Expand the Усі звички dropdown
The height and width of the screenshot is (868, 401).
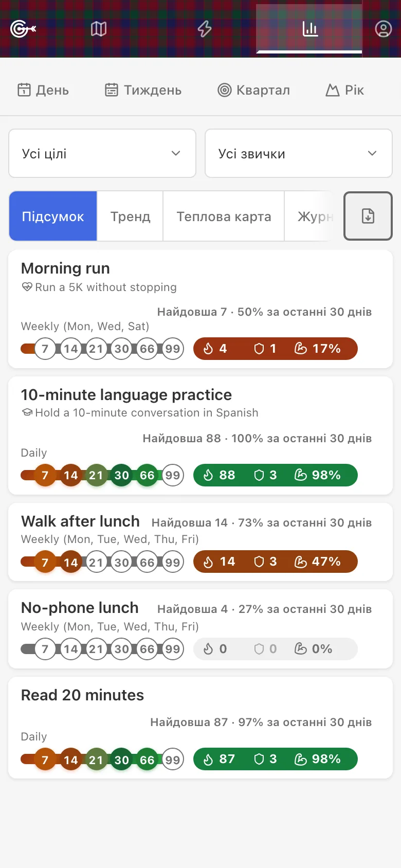tap(299, 153)
